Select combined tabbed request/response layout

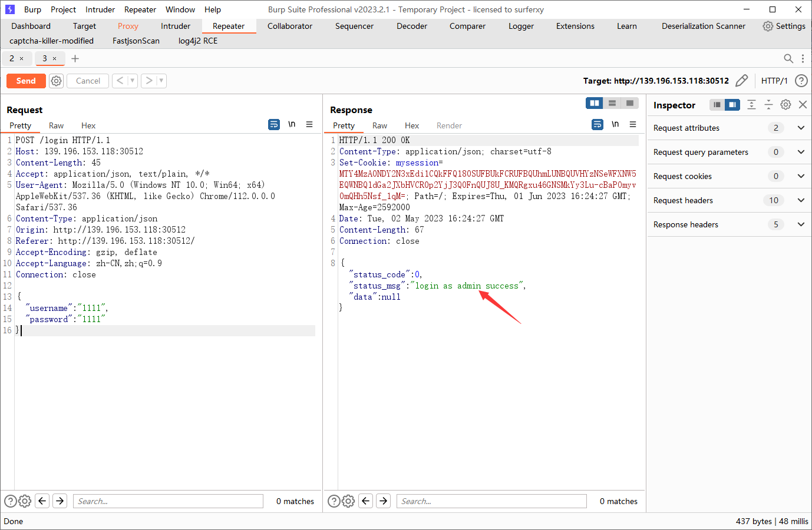(630, 103)
